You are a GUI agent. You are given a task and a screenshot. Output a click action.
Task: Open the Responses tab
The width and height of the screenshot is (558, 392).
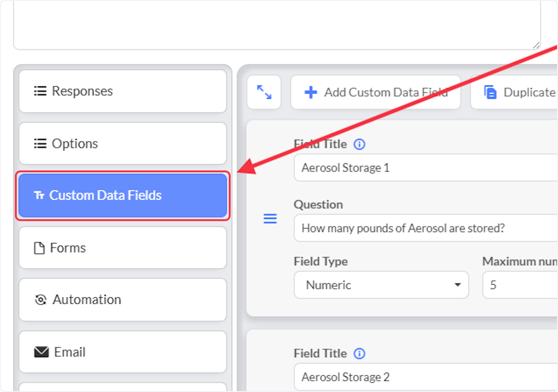(123, 91)
